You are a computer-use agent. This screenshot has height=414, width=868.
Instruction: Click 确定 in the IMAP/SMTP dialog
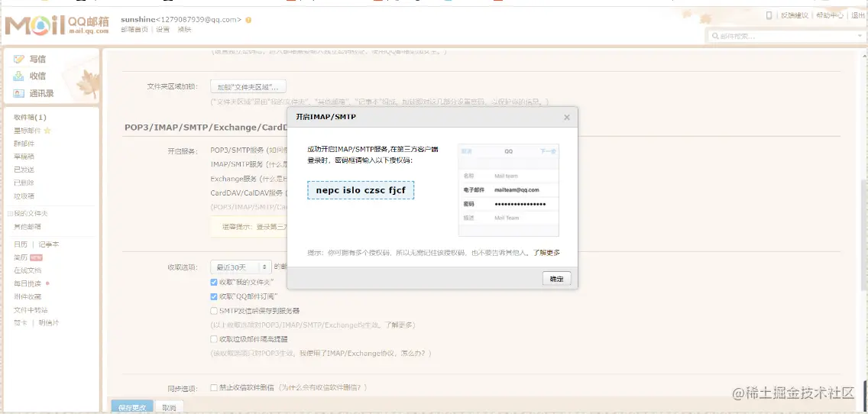point(556,278)
